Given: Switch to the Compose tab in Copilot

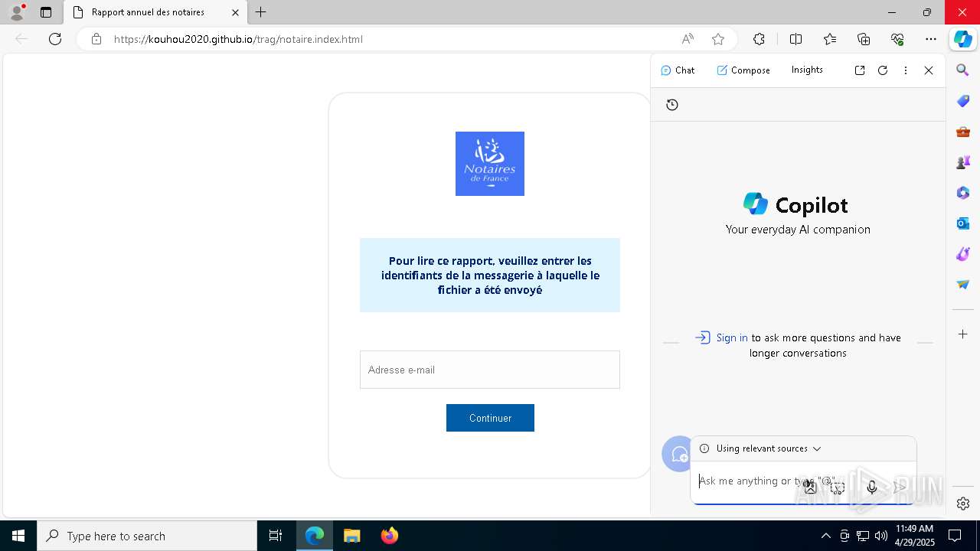Looking at the screenshot, I should [x=743, y=70].
